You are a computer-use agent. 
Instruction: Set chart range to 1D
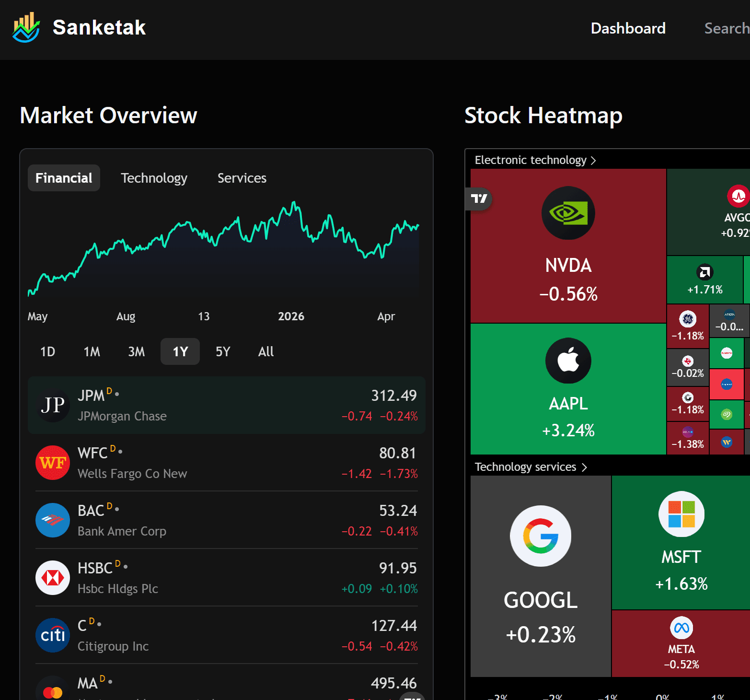(x=47, y=351)
